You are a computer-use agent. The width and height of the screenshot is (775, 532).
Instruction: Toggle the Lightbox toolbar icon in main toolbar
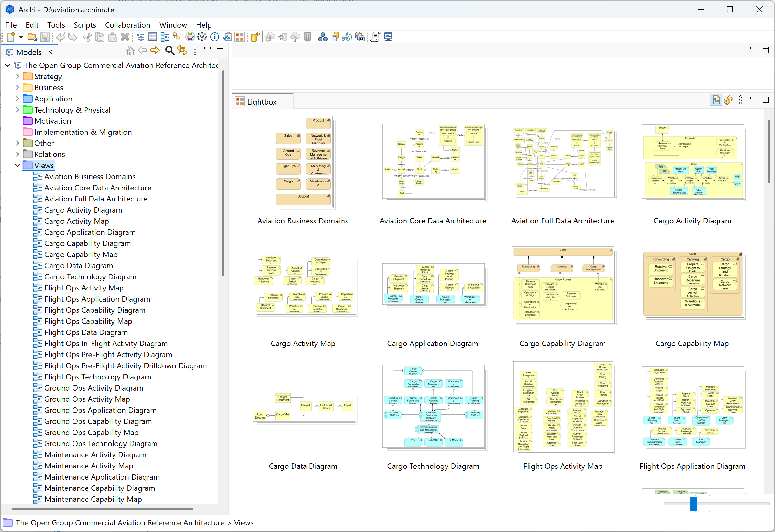(239, 37)
